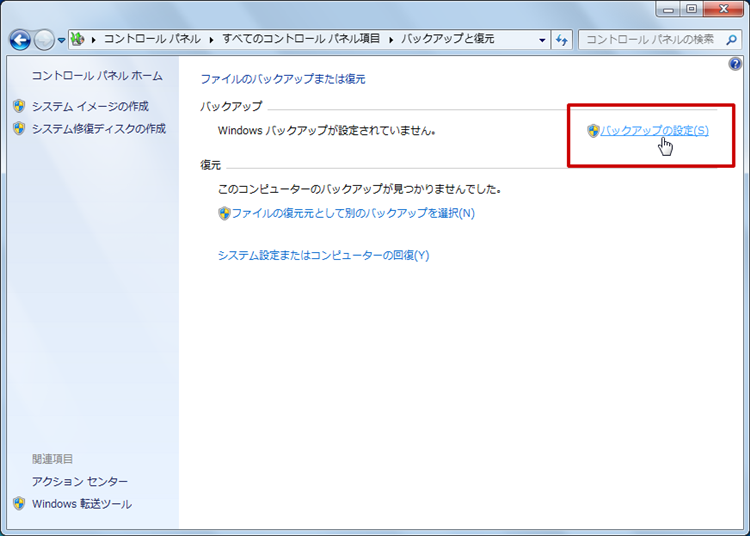The width and height of the screenshot is (750, 536).
Task: Click the magnifier search icon
Action: click(x=731, y=40)
